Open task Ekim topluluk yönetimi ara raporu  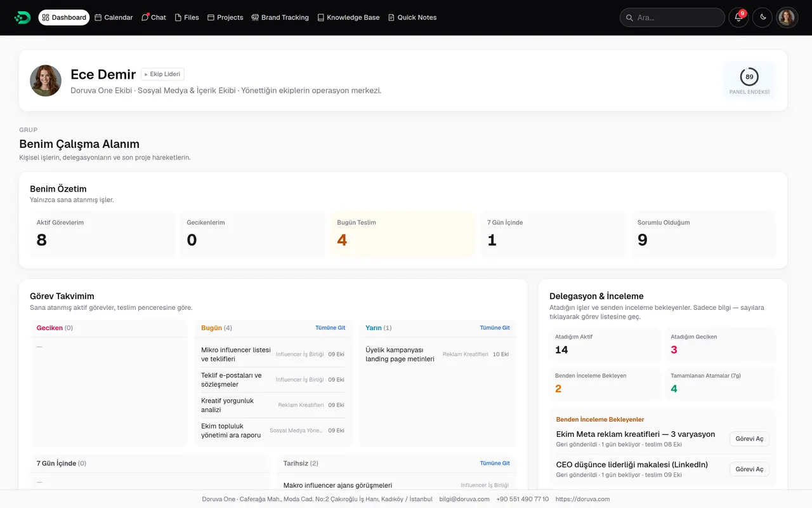point(273,431)
